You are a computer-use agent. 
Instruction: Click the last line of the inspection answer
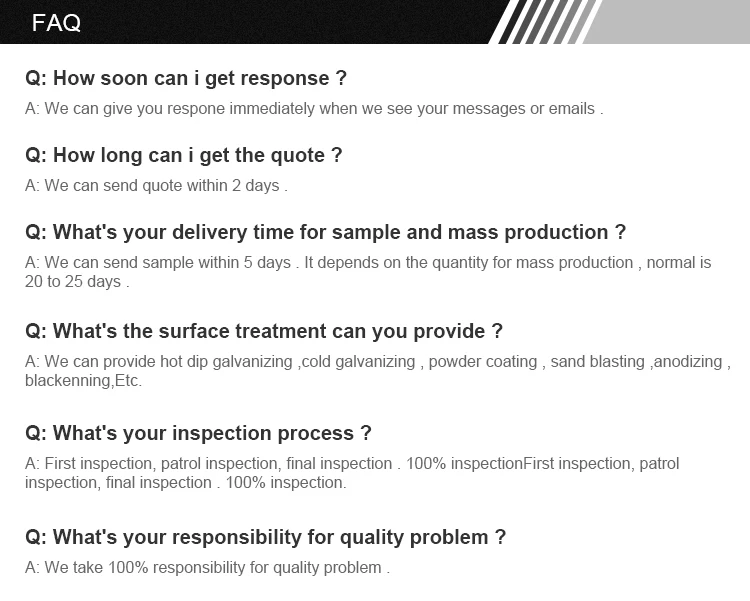point(186,482)
